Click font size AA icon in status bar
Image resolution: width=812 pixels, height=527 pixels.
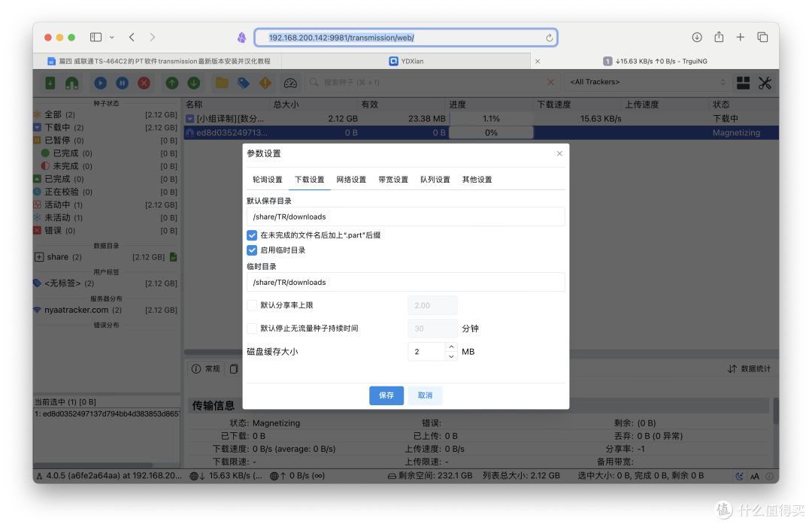(755, 477)
